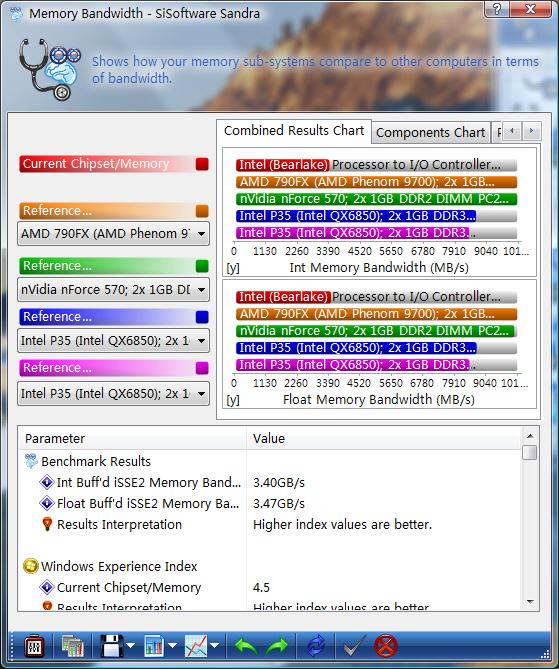Image resolution: width=559 pixels, height=669 pixels.
Task: Toggle the red Current Chipset/Memory color square
Action: pos(202,164)
